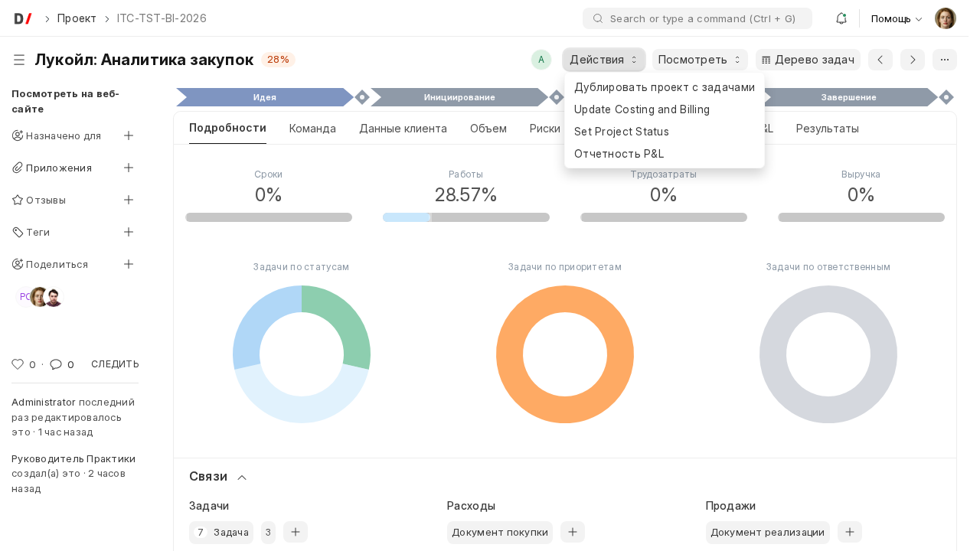Open the shared users avatar group
Viewport: 980px width, 551px height.
[x=39, y=297]
